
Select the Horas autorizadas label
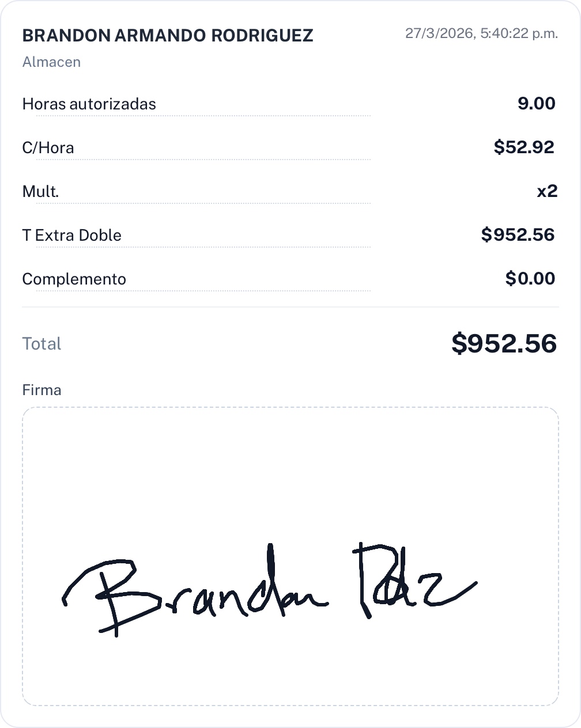[x=89, y=104]
